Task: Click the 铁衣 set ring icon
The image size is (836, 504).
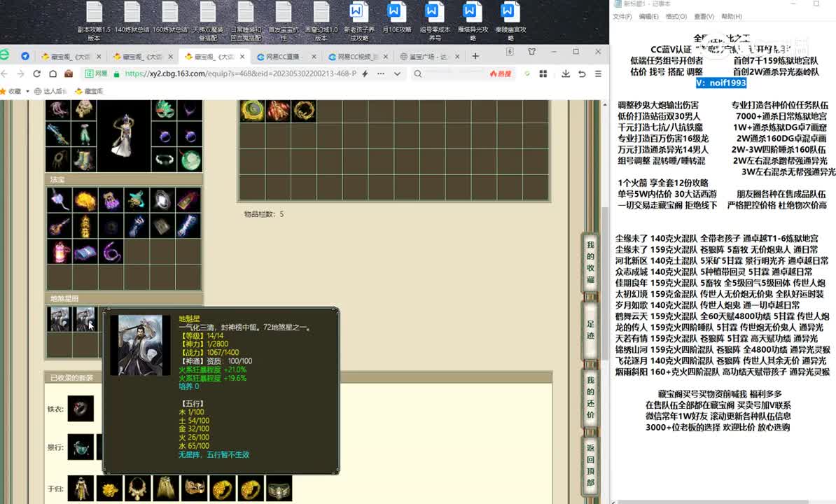Action: point(81,409)
